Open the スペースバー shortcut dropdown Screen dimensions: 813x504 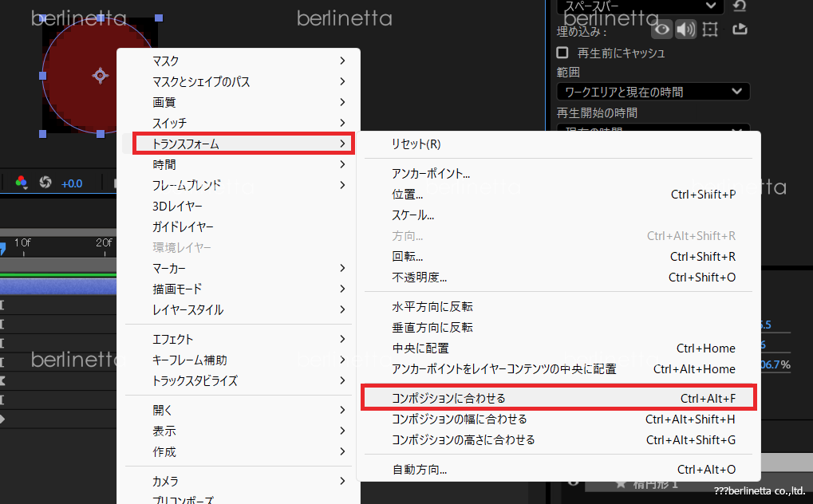(640, 6)
